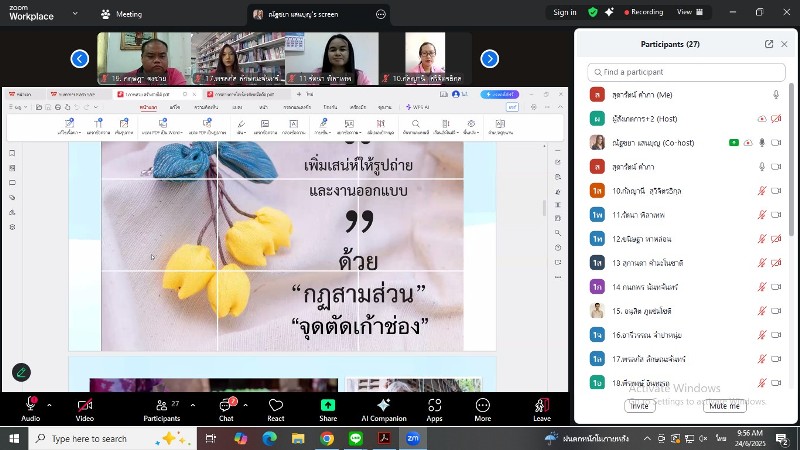Toggle microphone for participant row 11
800x450 pixels.
762,215
